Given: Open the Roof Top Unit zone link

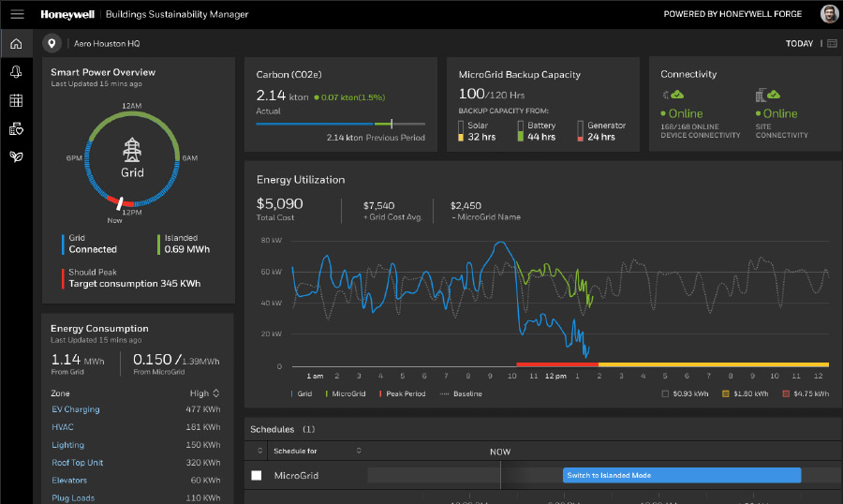Looking at the screenshot, I should (77, 463).
